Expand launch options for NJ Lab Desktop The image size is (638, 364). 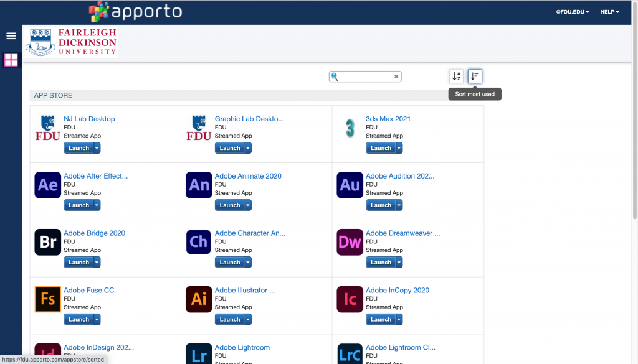point(97,148)
